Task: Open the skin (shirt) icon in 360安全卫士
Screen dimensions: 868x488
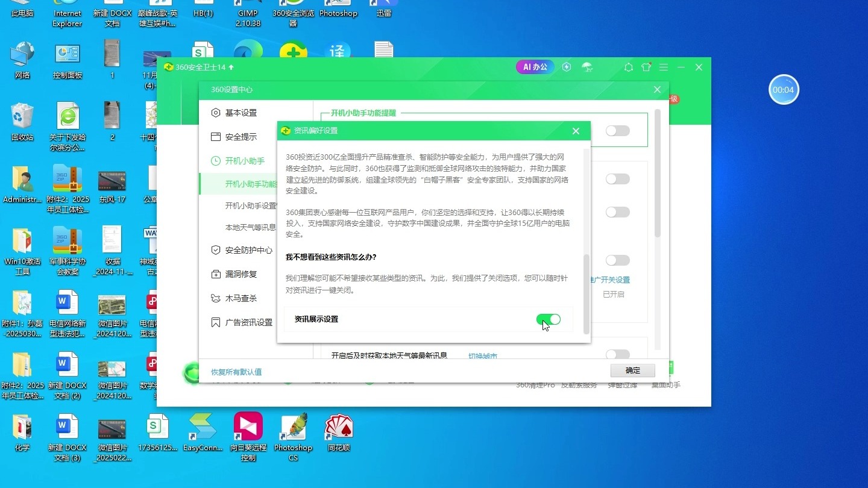Action: pyautogui.click(x=646, y=67)
